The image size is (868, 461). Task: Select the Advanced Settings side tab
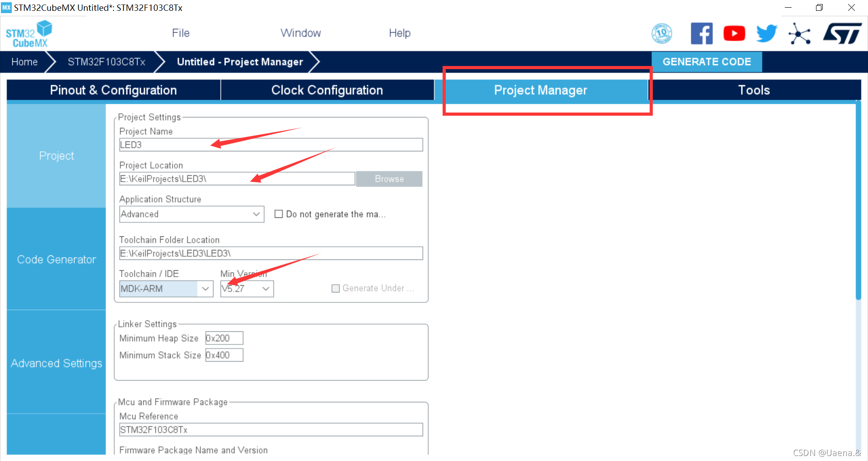[x=57, y=363]
